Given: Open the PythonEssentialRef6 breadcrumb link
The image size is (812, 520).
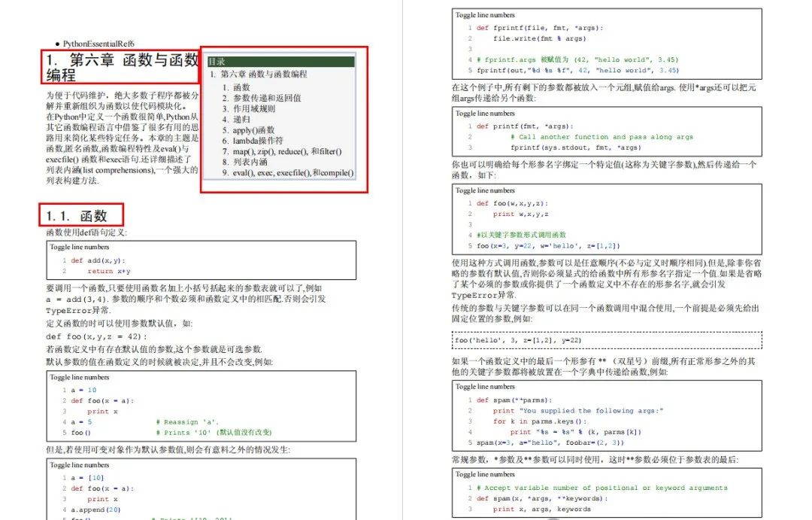Looking at the screenshot, I should coord(98,44).
